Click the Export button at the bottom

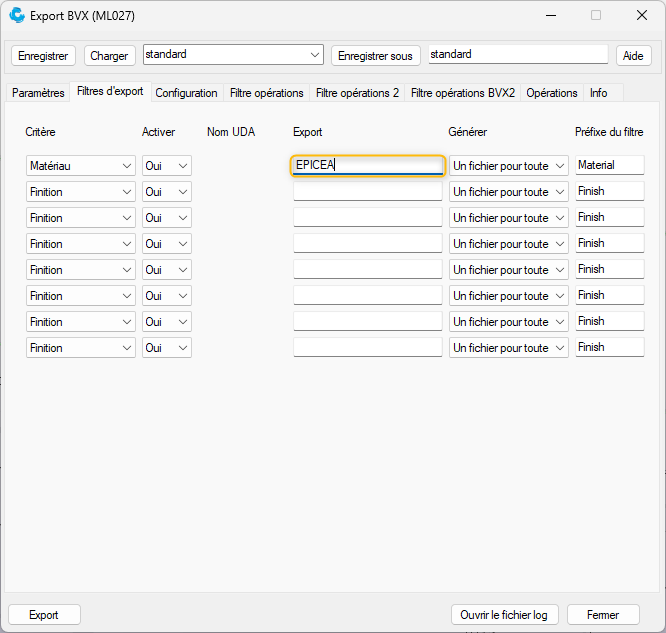44,615
